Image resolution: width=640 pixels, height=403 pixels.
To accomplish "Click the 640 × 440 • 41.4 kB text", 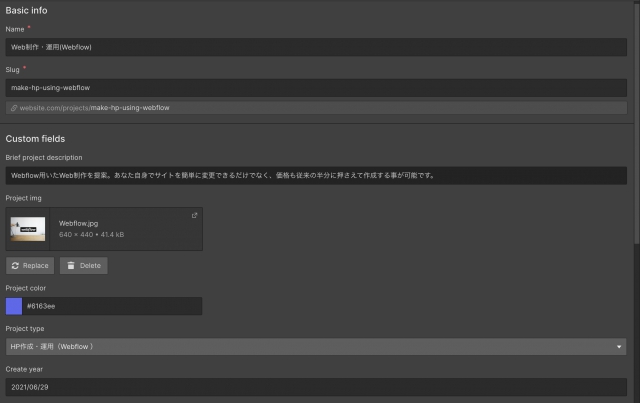I will point(91,234).
